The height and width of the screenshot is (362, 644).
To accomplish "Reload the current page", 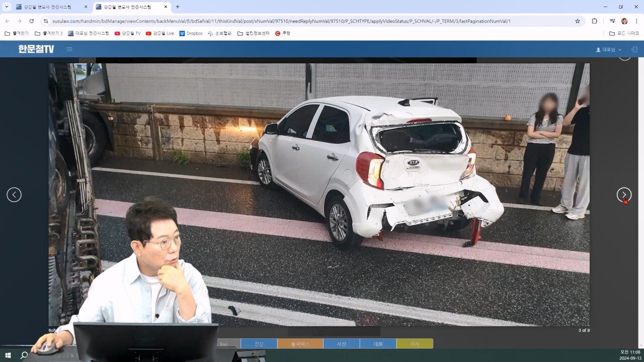I will pos(31,21).
